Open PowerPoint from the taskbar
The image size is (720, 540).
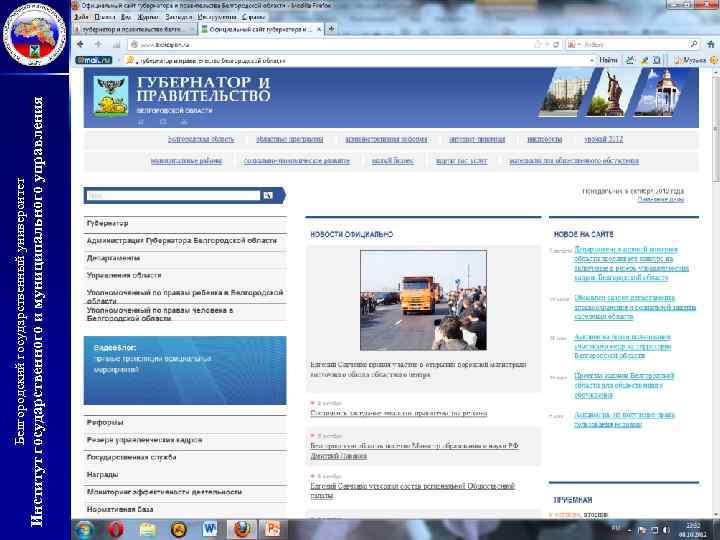point(273,529)
